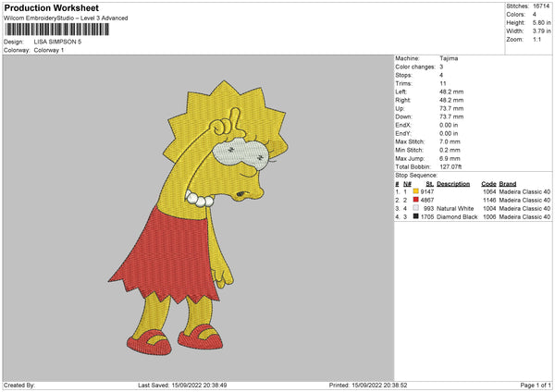The height and width of the screenshot is (392, 555).
Task: Click the yellow thread color swatch
Action: [x=415, y=191]
